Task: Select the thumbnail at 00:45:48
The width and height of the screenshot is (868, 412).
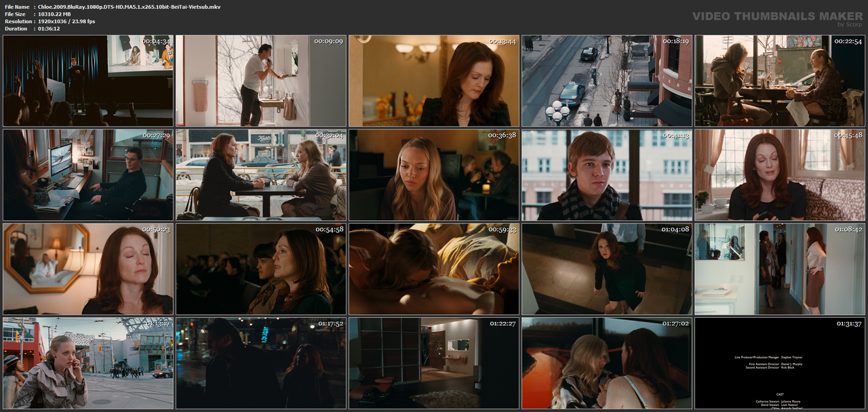Action: tap(780, 175)
